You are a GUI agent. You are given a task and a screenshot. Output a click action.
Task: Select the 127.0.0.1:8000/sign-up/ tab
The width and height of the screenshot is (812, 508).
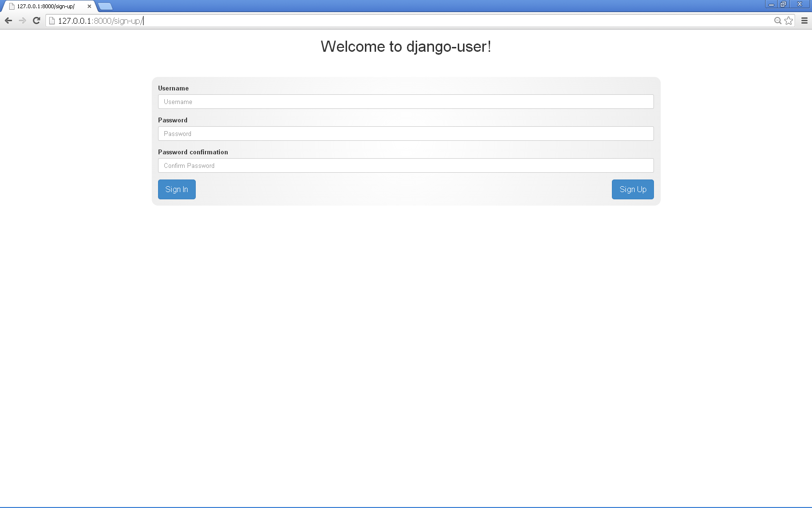click(47, 6)
